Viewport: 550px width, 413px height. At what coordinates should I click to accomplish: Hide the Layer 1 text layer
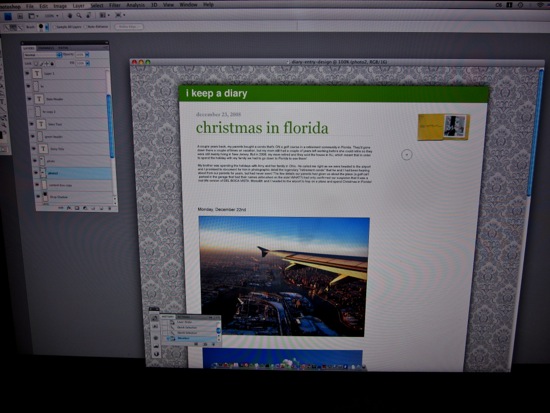tap(28, 73)
